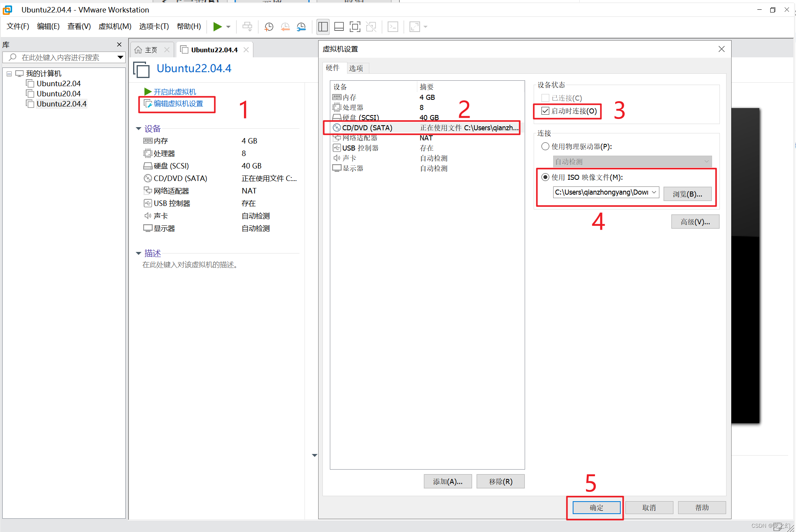Click the green power-on play toolbar icon
796x532 pixels.
[217, 27]
